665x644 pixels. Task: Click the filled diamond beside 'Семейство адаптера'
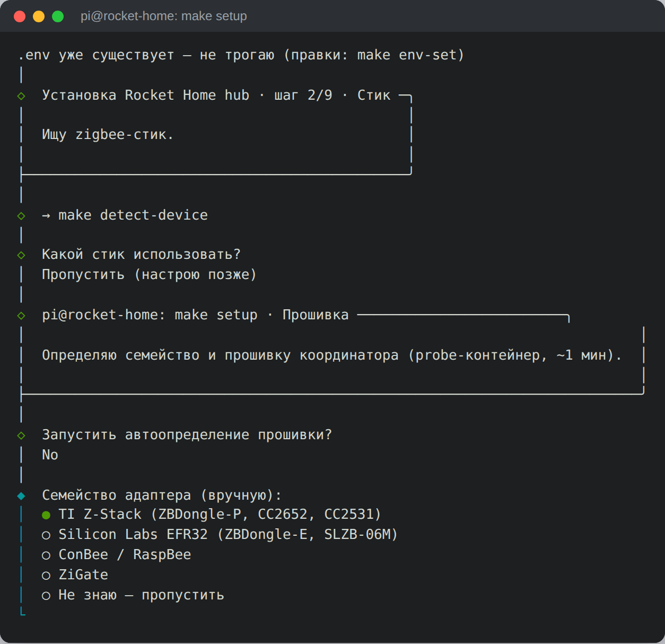(21, 496)
